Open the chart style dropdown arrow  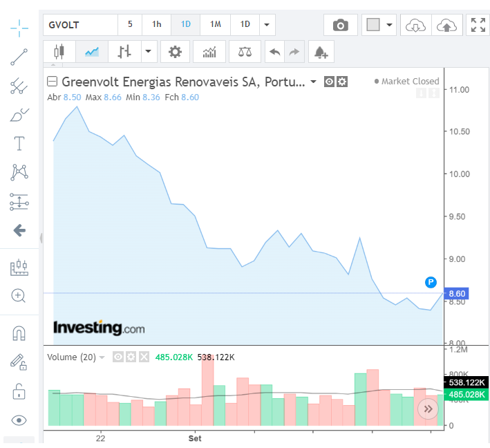point(149,52)
